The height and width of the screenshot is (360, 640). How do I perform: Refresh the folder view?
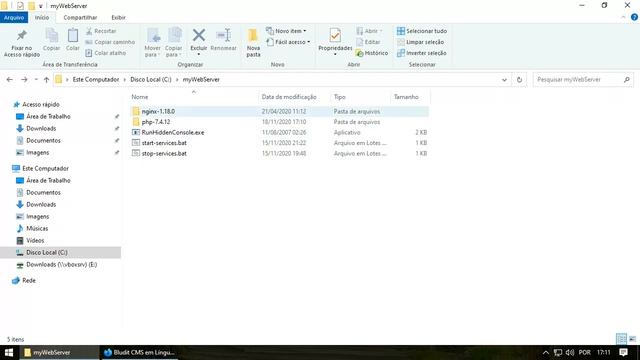click(519, 80)
